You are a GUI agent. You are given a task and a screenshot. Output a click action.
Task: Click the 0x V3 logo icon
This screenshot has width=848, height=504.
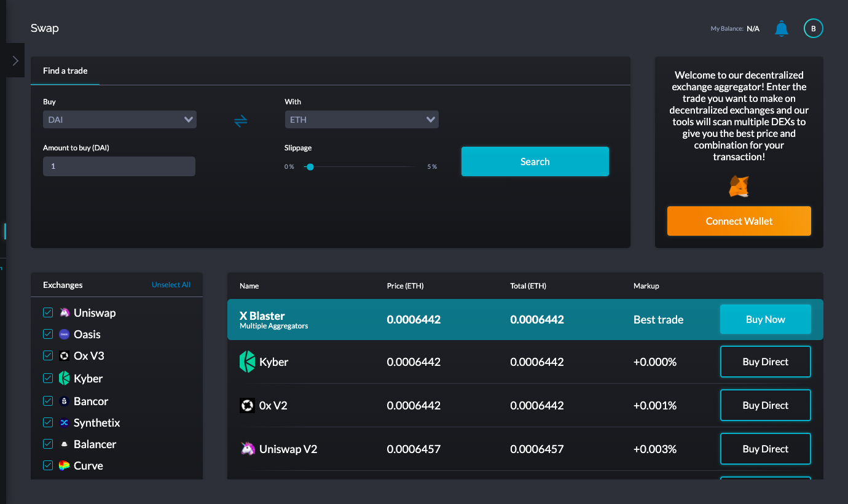pos(65,355)
